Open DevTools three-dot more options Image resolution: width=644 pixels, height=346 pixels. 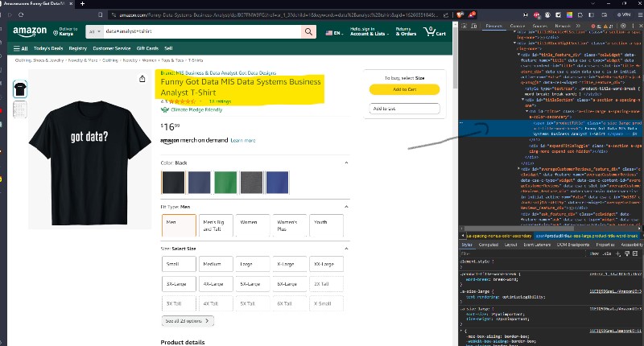coord(633,26)
